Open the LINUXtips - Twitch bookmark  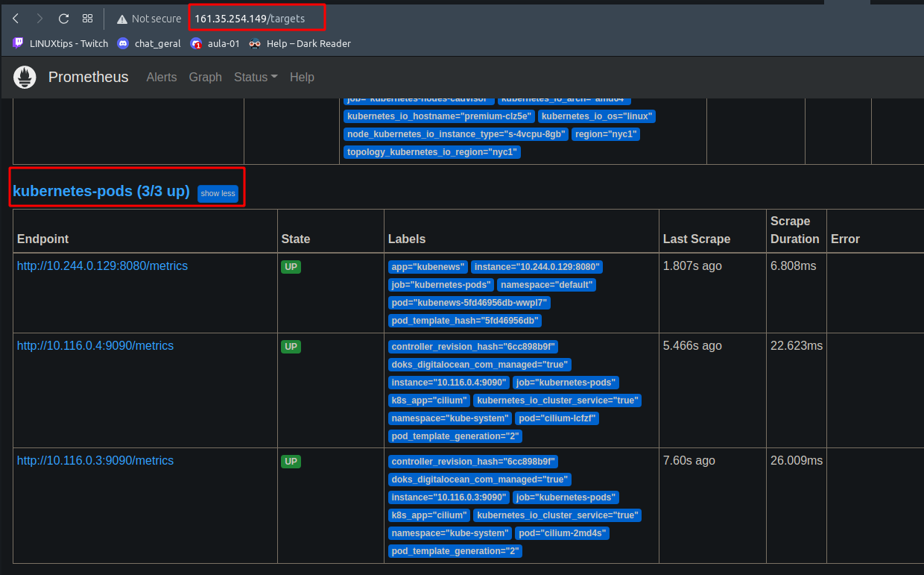tap(60, 43)
